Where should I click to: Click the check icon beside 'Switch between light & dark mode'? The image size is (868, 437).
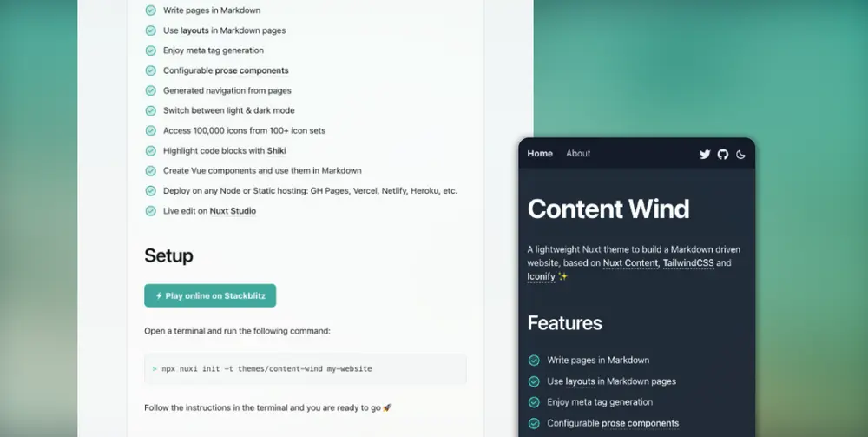coord(150,111)
